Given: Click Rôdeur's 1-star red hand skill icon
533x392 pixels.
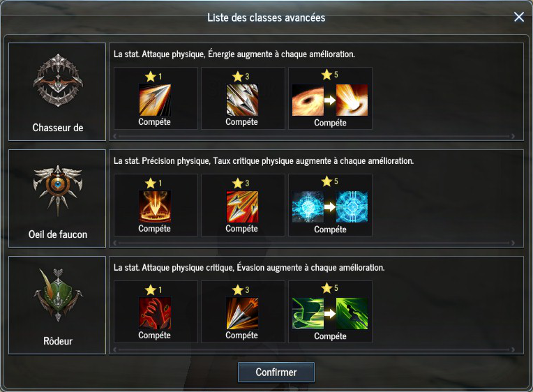Looking at the screenshot, I should point(155,313).
